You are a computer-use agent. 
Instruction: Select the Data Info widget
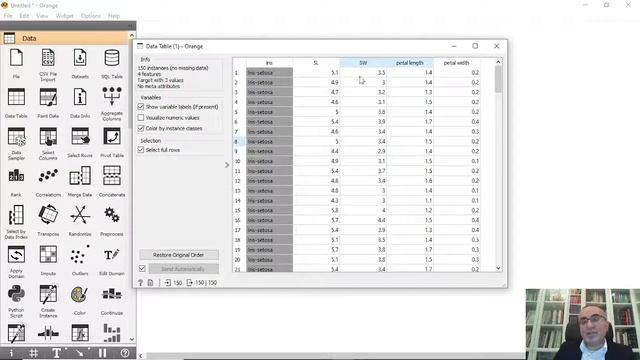(80, 97)
